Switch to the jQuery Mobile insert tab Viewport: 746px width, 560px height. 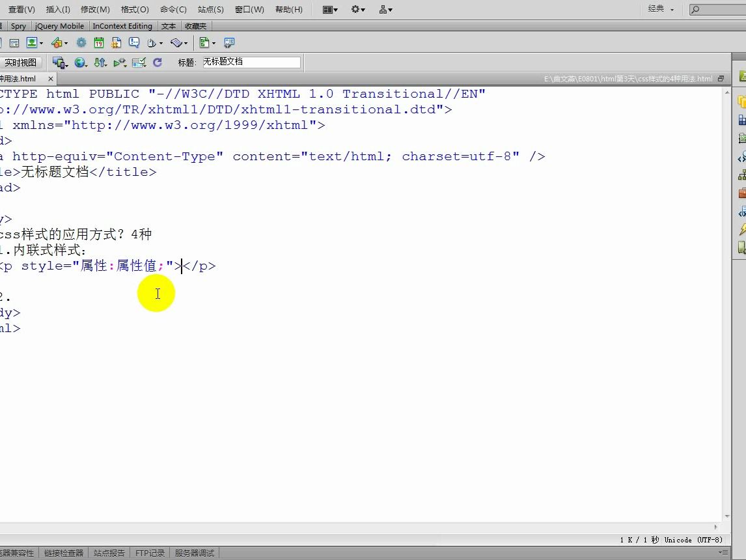tap(59, 26)
